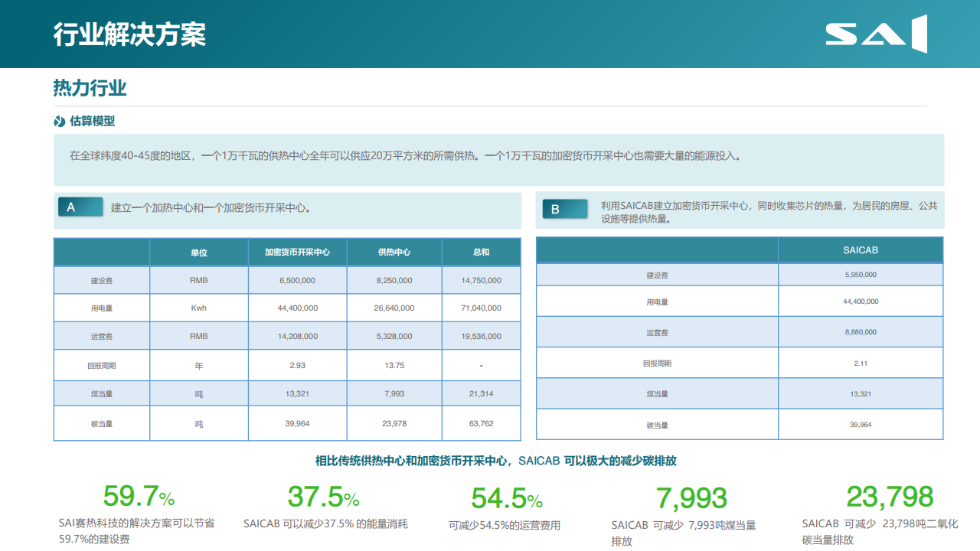Click the 23,978 carbon equivalent cell
This screenshot has width=980, height=551.
point(394,423)
